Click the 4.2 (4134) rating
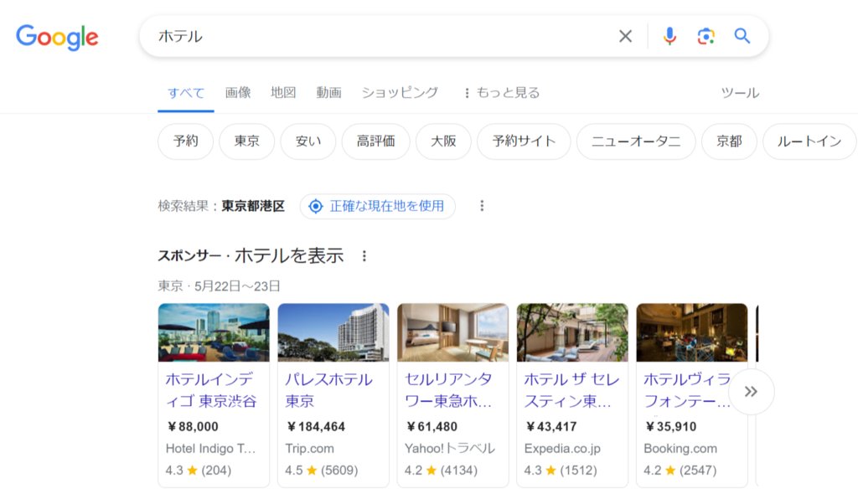Screen dimensions: 858x504 pyautogui.click(x=441, y=471)
